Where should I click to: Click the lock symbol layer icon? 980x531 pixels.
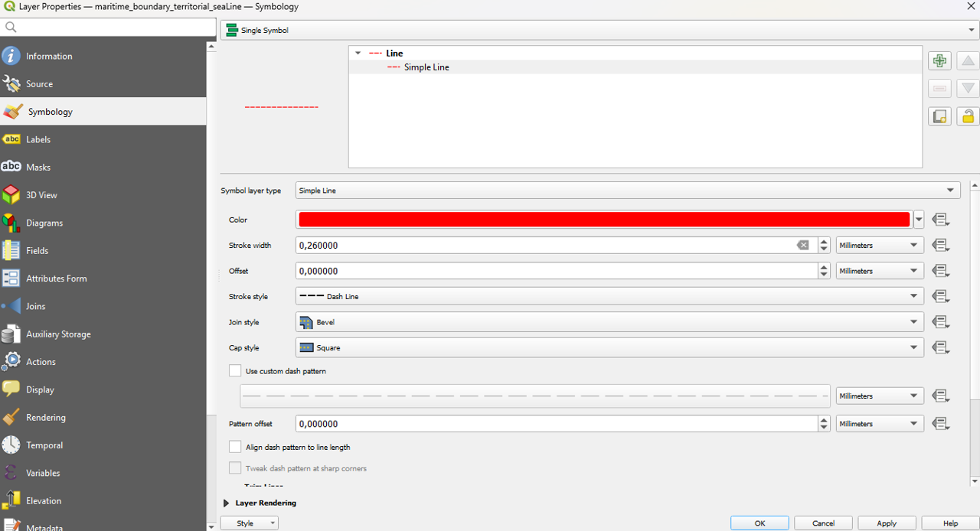click(968, 116)
